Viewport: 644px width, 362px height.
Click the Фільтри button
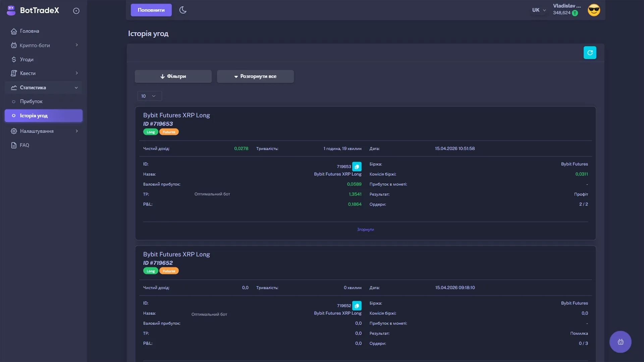click(x=173, y=76)
